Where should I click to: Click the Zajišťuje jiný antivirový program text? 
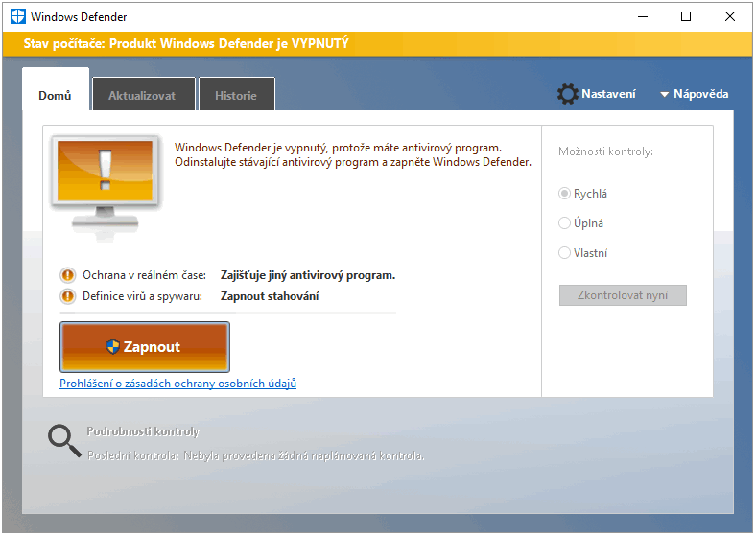(x=308, y=275)
